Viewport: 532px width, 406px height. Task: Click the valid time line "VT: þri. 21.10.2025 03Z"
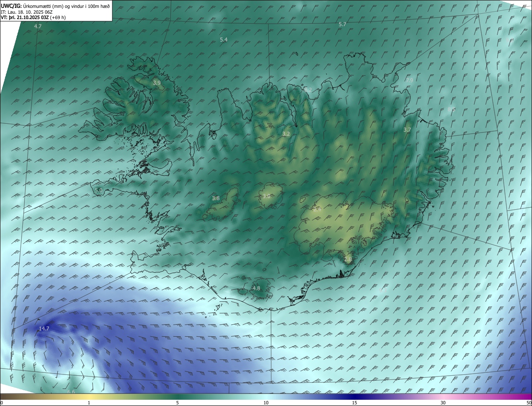point(25,17)
